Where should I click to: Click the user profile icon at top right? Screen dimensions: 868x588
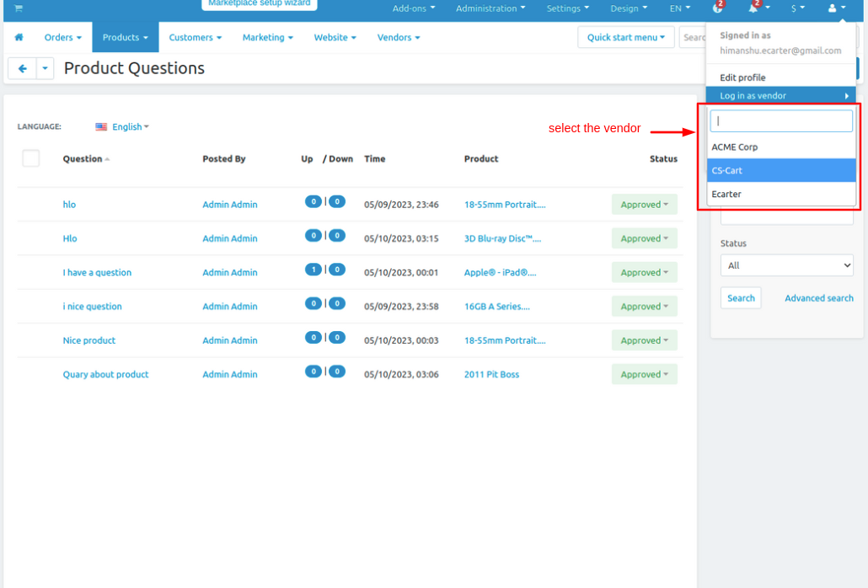[832, 8]
